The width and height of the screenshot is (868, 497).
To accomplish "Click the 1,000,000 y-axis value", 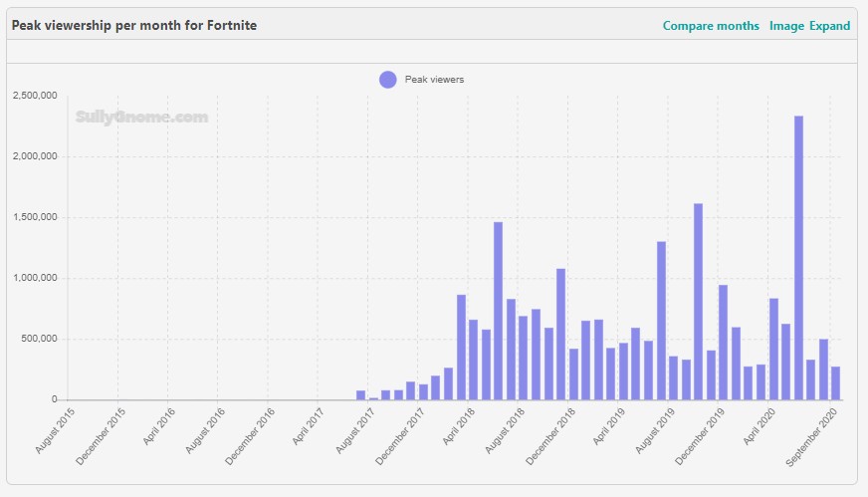I will pyautogui.click(x=35, y=278).
